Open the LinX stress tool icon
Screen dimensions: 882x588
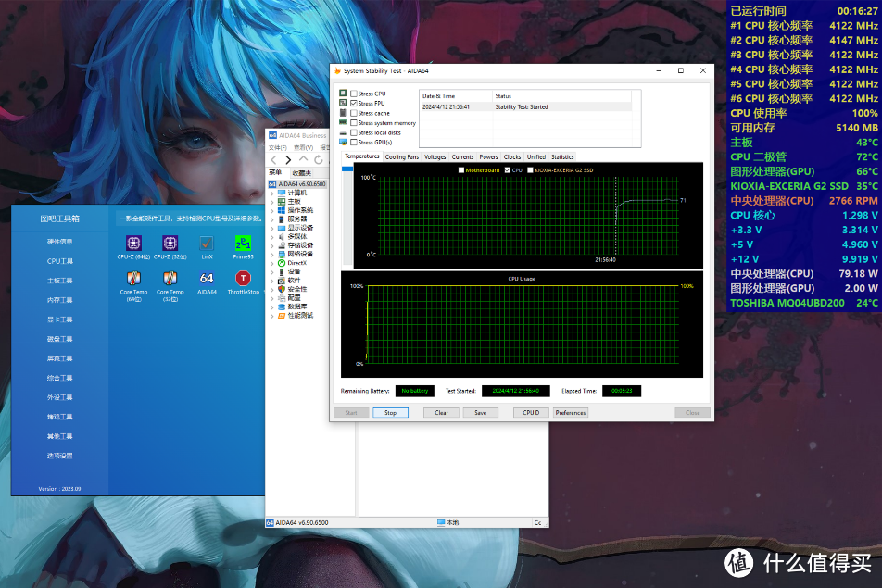(x=207, y=243)
